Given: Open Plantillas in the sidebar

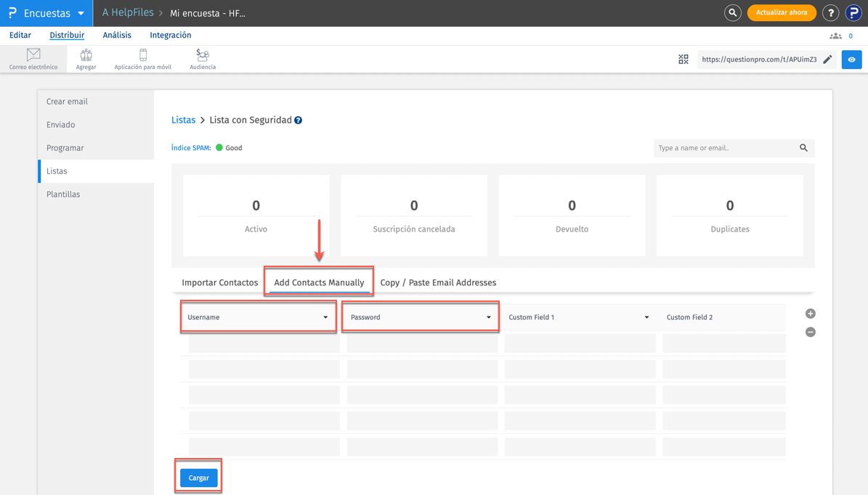Looking at the screenshot, I should [96, 195].
